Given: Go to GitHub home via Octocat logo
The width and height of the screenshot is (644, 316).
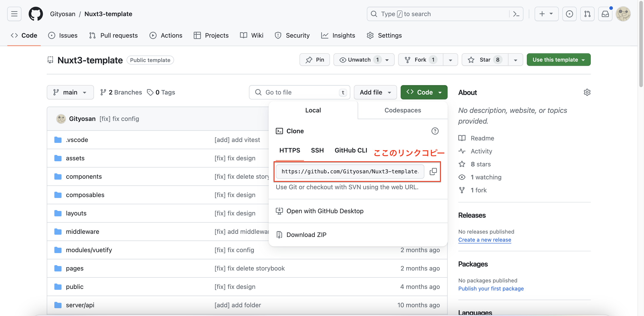Looking at the screenshot, I should coord(36,14).
